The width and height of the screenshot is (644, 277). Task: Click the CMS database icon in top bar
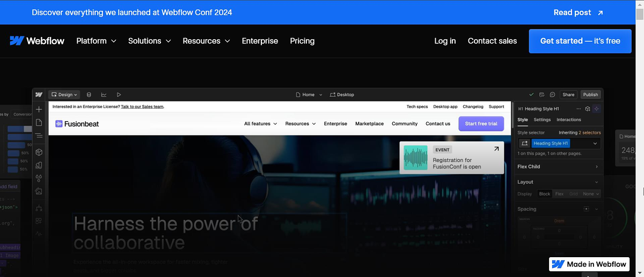tap(89, 95)
